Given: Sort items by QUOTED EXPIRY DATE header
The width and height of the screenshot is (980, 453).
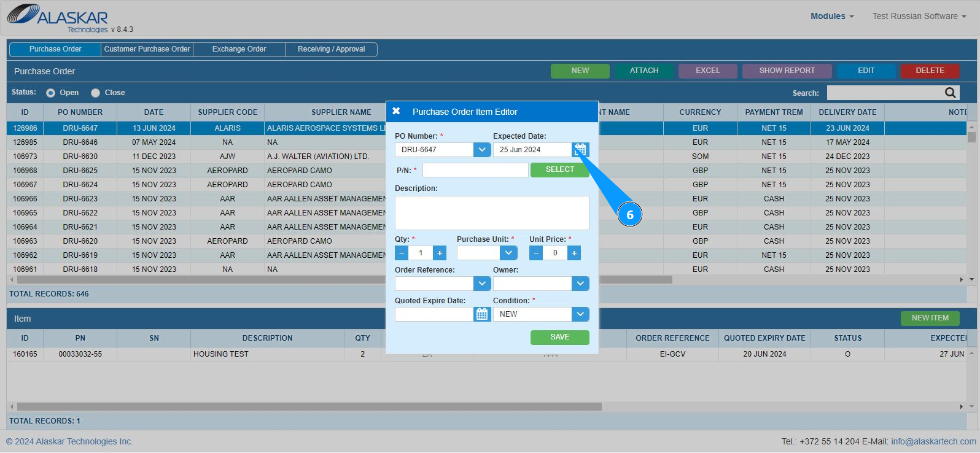Looking at the screenshot, I should click(764, 338).
